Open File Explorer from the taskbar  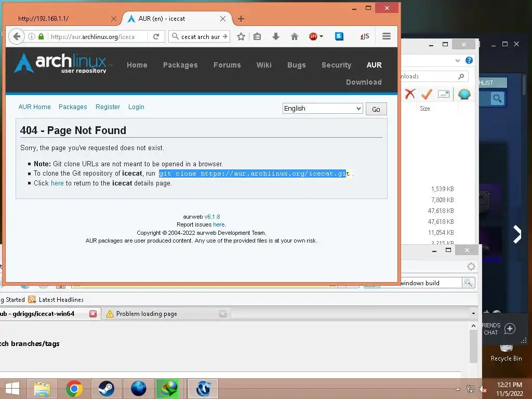click(42, 389)
